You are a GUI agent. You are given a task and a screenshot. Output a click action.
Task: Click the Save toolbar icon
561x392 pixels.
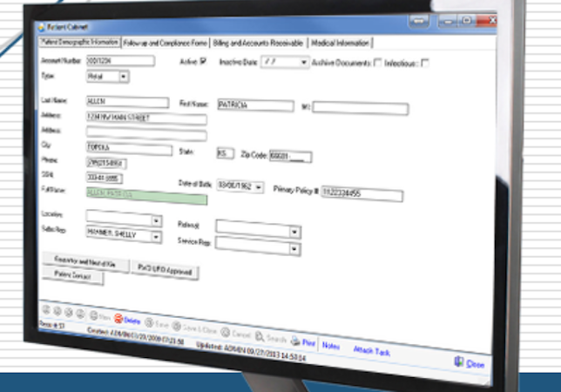149,322
